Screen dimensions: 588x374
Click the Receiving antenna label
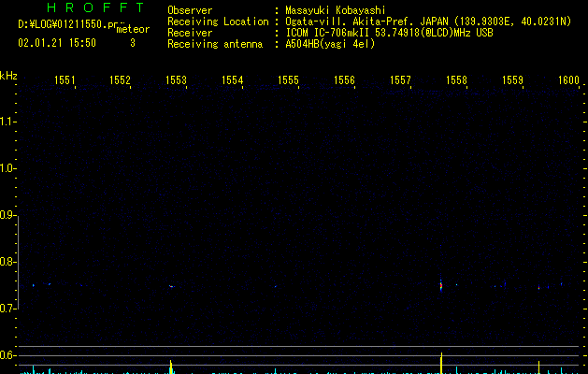(x=215, y=44)
